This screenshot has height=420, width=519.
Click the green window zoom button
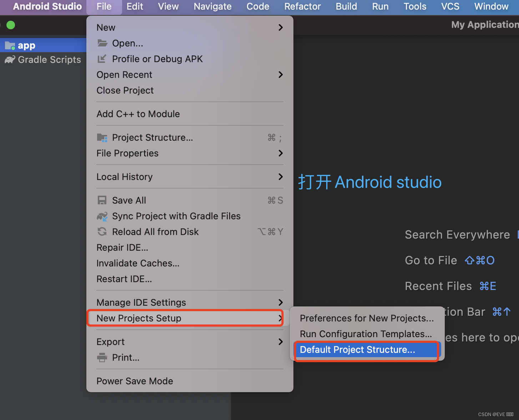click(11, 25)
